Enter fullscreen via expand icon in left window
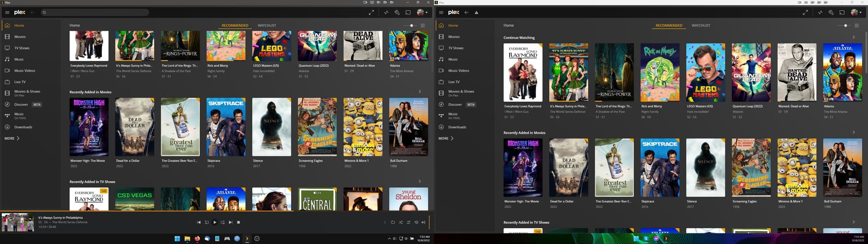 [x=371, y=13]
